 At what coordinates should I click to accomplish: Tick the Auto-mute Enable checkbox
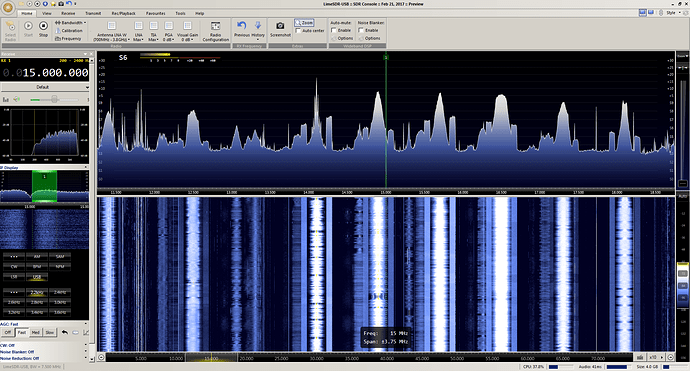coord(334,30)
